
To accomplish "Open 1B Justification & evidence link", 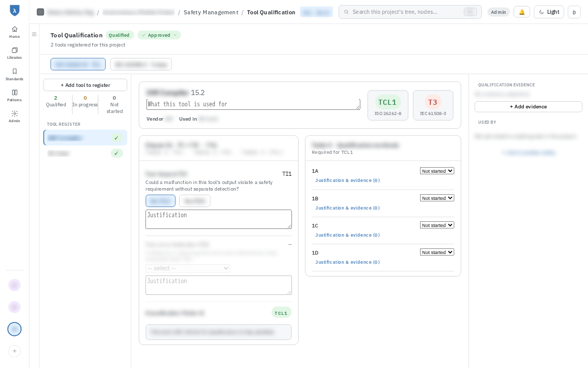I will point(347,208).
